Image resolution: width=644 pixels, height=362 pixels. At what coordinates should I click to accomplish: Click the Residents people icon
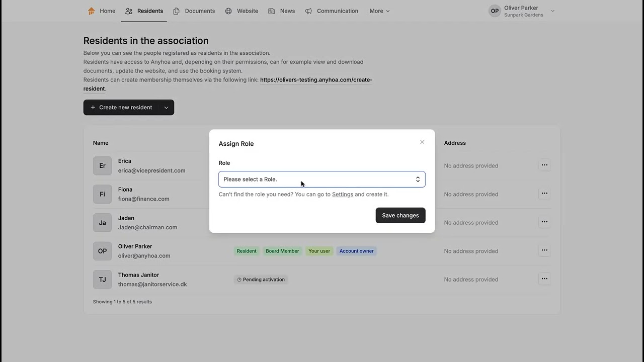129,11
